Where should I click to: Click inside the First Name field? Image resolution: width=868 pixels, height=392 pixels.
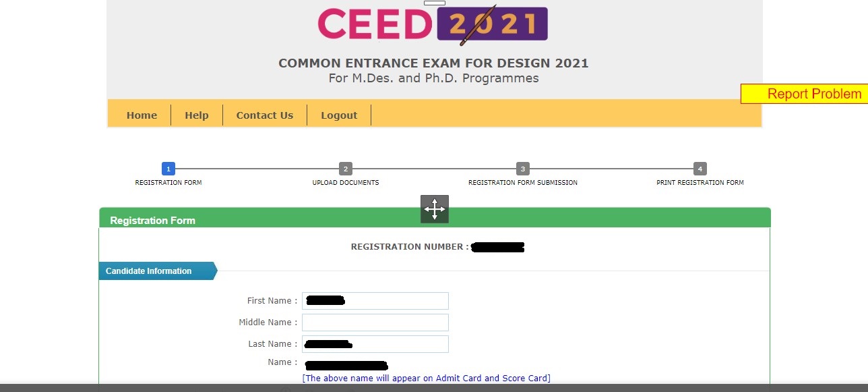click(x=375, y=300)
